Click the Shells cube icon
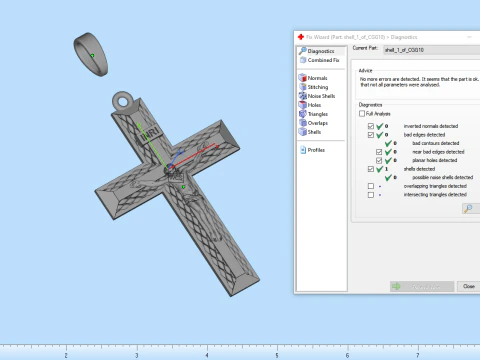Image resolution: width=480 pixels, height=360 pixels. 303,132
